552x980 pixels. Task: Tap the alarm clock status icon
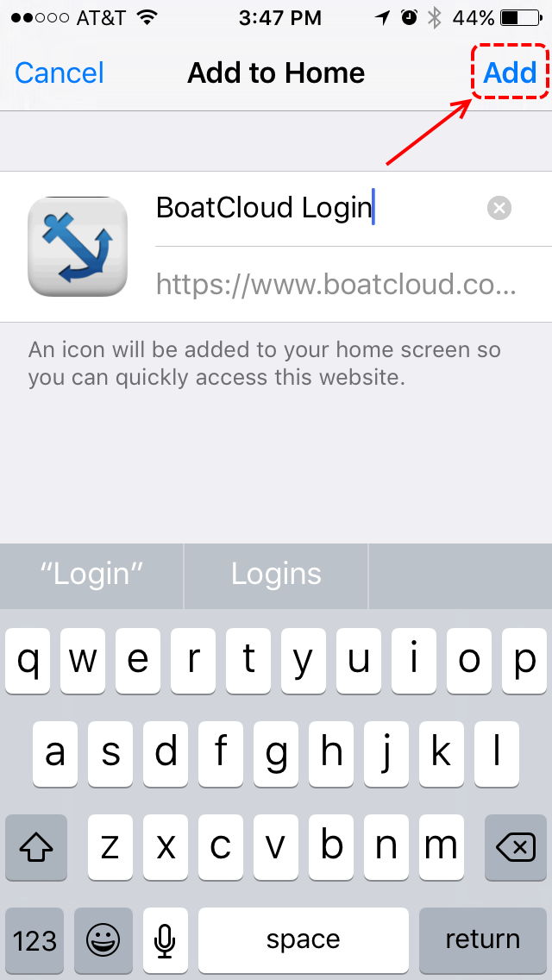click(x=410, y=18)
